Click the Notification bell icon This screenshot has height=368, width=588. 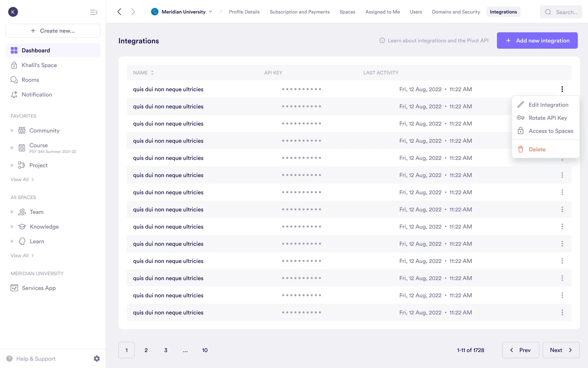pos(14,94)
